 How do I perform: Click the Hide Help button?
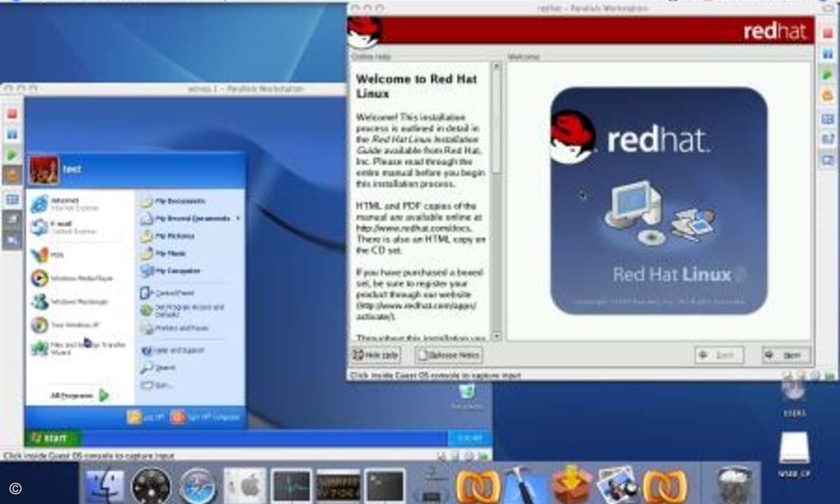375,355
